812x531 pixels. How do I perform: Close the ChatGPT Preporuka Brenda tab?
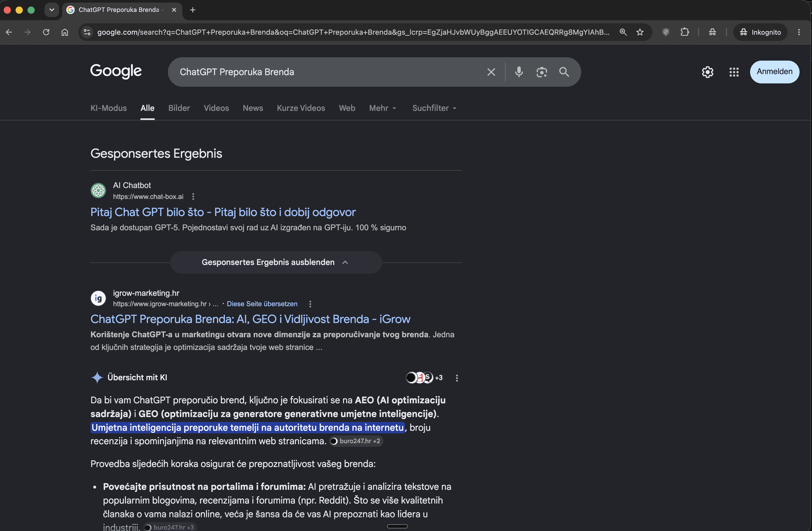click(174, 10)
